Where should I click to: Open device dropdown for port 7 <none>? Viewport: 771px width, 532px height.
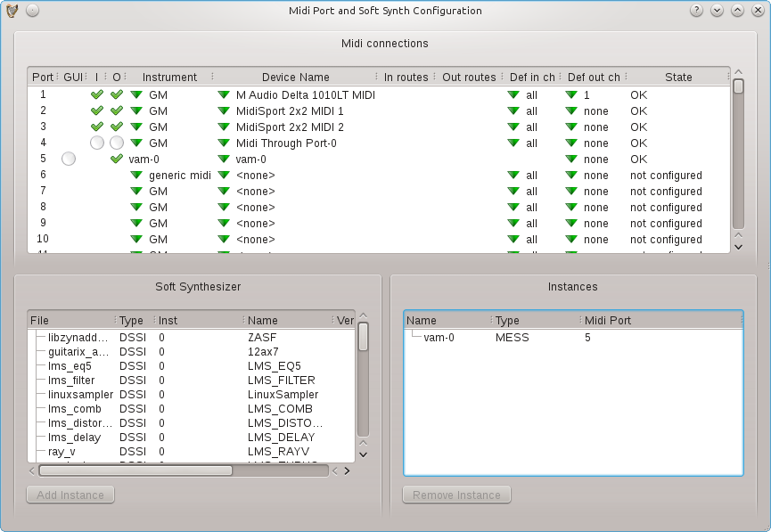point(224,192)
